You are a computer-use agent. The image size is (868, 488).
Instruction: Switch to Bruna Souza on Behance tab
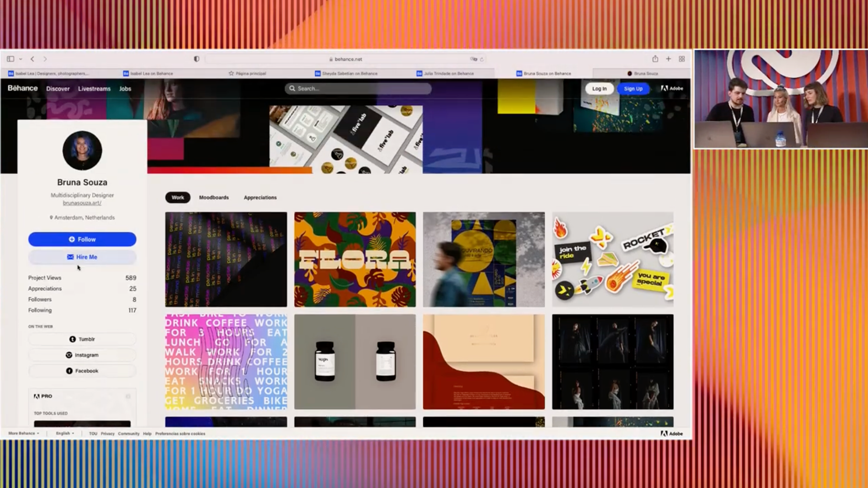[x=544, y=73]
